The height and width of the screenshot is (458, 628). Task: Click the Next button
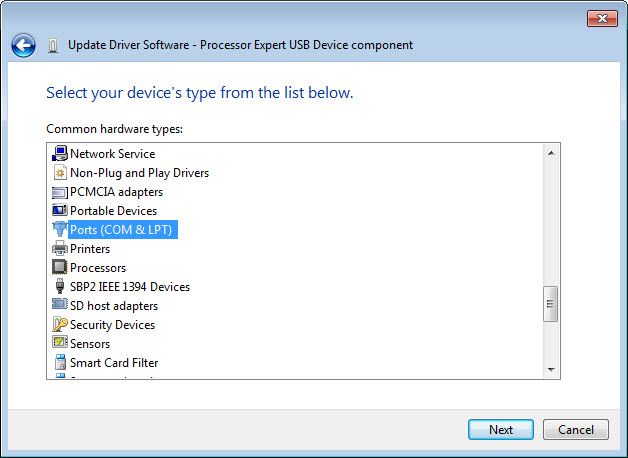pos(501,430)
